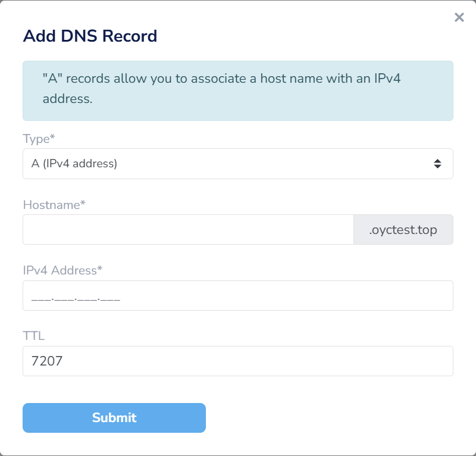Click the A records info banner
The image size is (476, 456).
coord(237,90)
